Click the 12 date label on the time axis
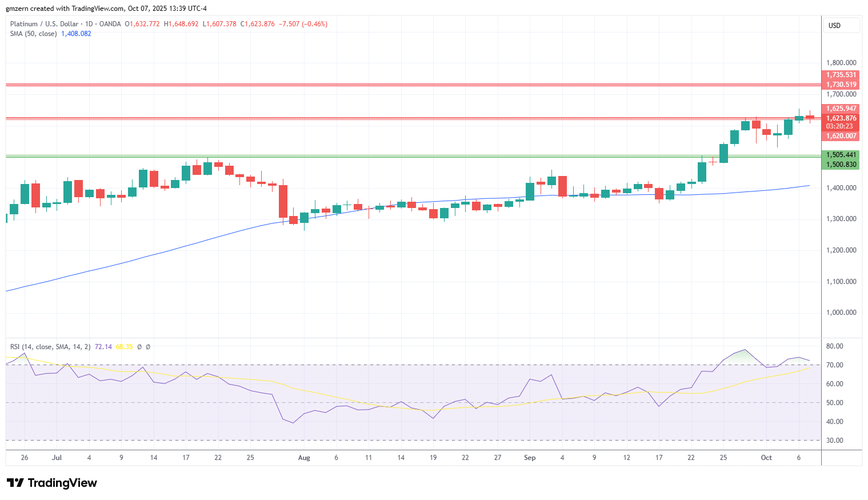The image size is (868, 500). pos(627,458)
